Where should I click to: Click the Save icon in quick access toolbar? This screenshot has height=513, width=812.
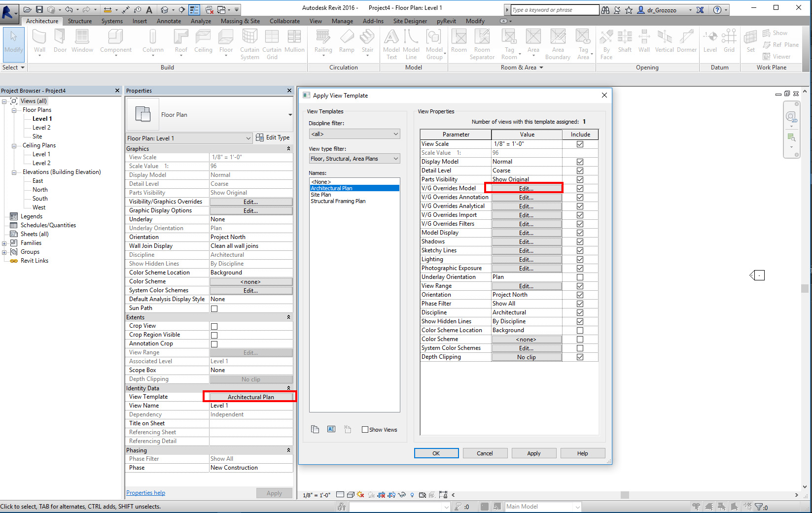tap(39, 9)
